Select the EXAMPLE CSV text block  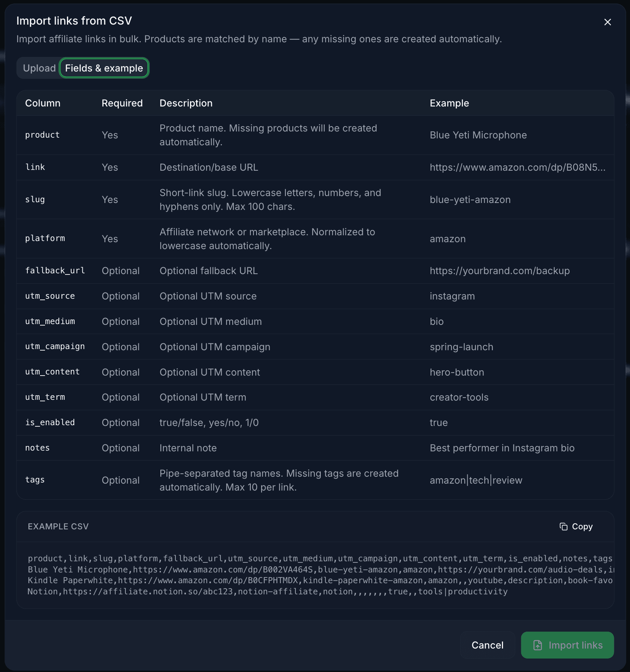click(315, 575)
